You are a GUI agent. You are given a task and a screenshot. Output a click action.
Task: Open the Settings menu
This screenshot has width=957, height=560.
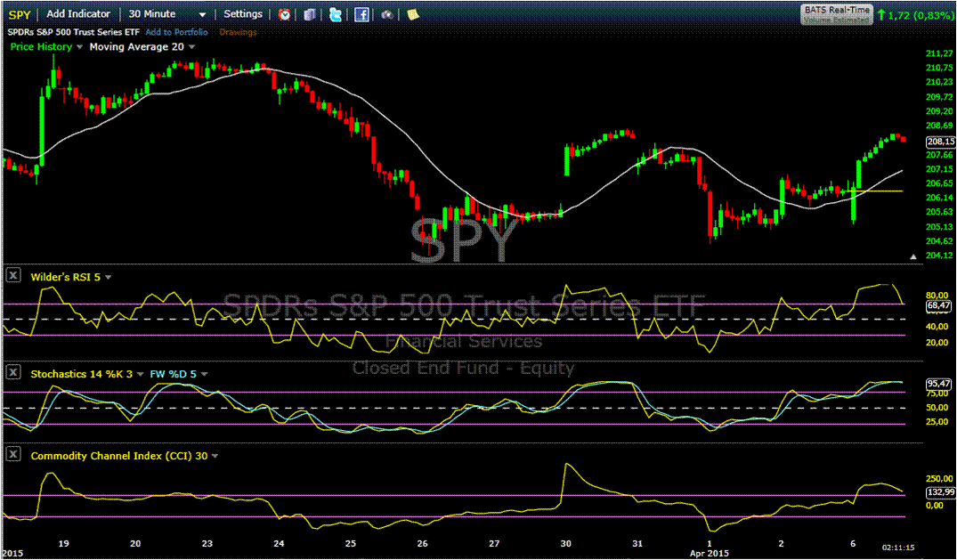click(x=243, y=14)
